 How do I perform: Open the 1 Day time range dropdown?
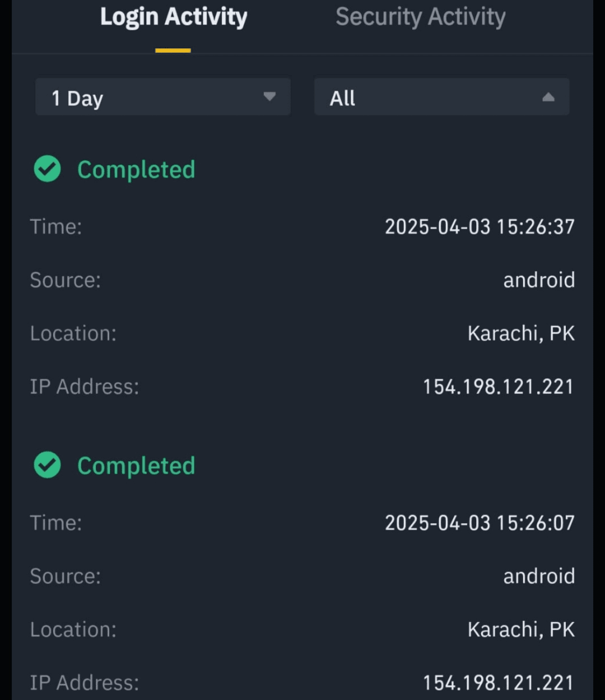(162, 98)
